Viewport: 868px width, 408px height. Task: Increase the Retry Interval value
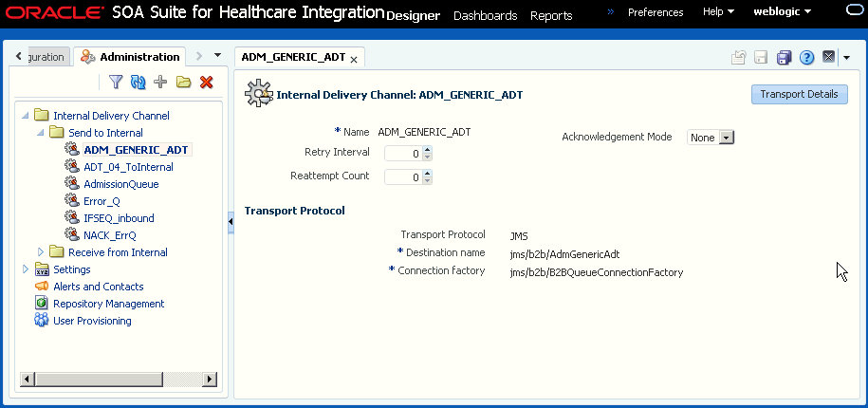[427, 150]
